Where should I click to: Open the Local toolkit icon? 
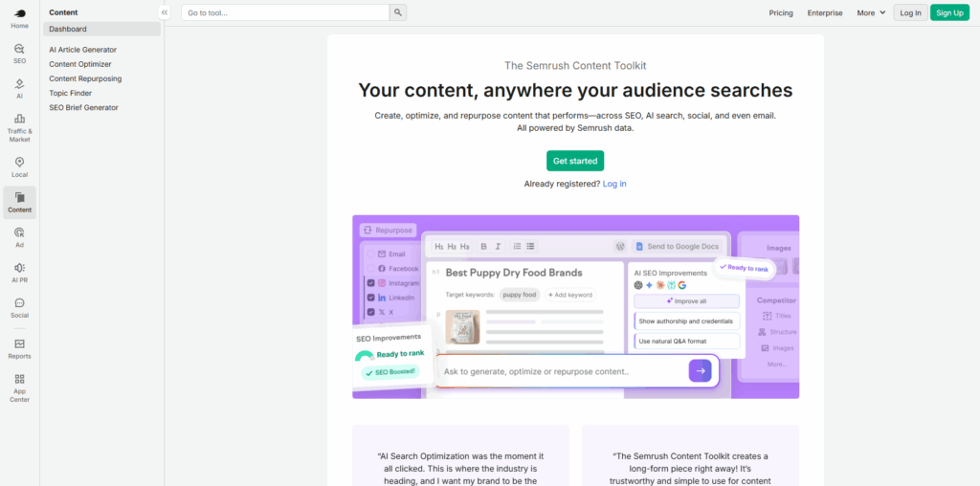tap(19, 167)
